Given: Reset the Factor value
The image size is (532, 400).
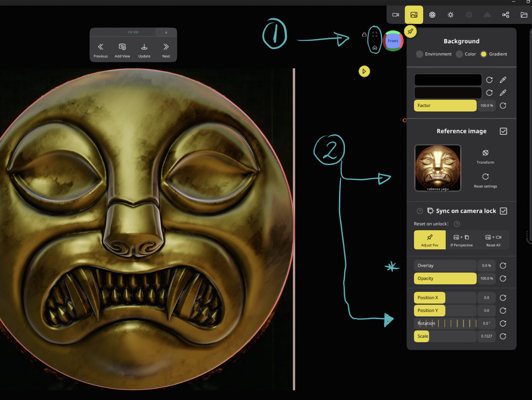Looking at the screenshot, I should [x=503, y=105].
